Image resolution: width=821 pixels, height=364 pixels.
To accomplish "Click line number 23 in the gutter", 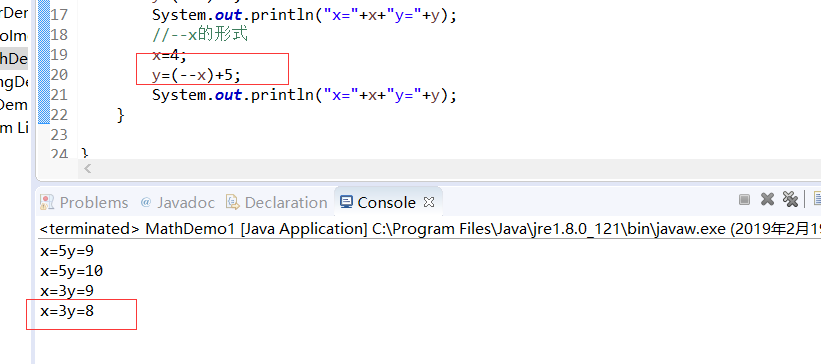I will tap(60, 135).
